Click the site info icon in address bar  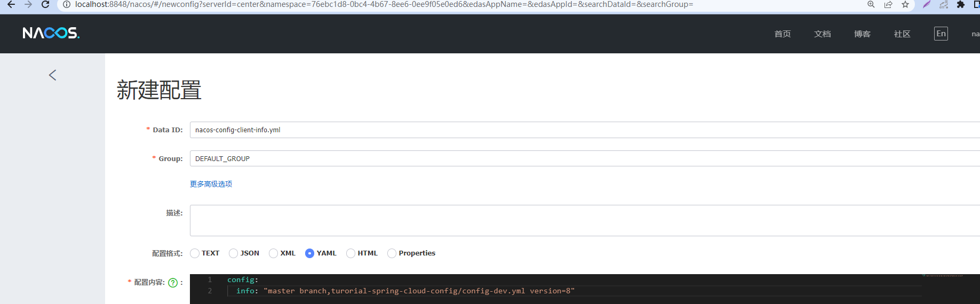[x=67, y=4]
